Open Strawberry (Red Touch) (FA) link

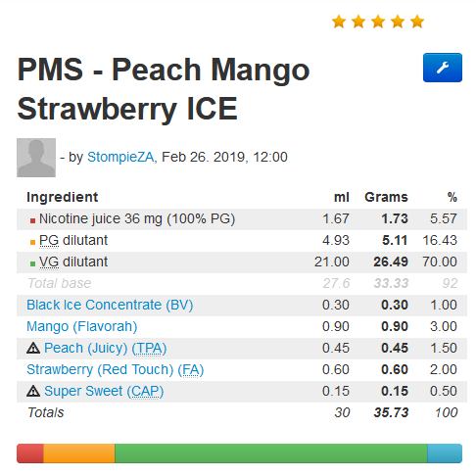(x=115, y=369)
